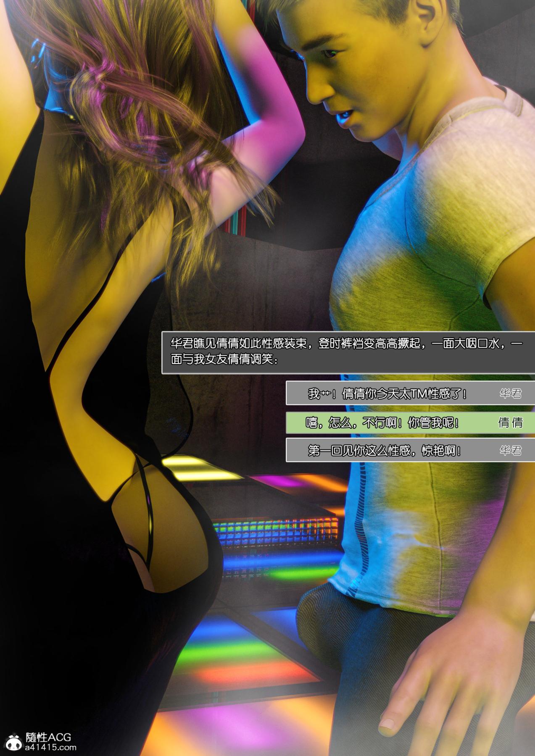Click the 华君 speaker label on last dialogue
The height and width of the screenshot is (756, 535).
(510, 451)
